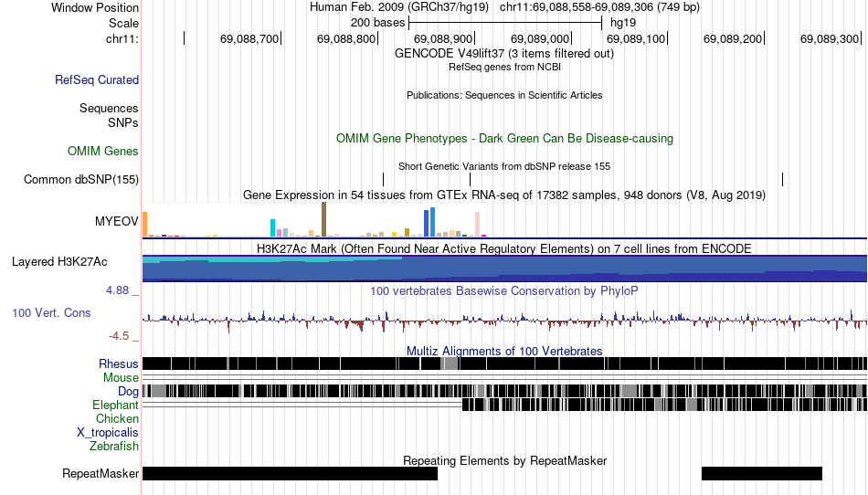This screenshot has height=495, width=868.
Task: Click the long left RepeatMasker element block
Action: pos(290,473)
